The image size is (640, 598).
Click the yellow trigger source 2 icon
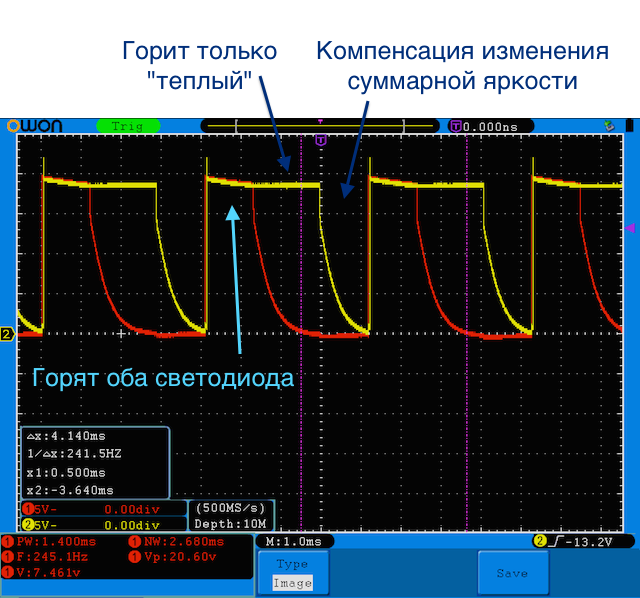point(540,542)
